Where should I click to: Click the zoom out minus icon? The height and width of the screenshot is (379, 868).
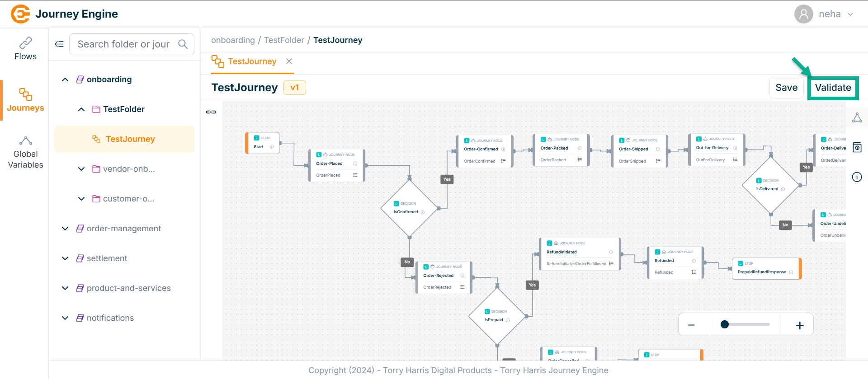(x=691, y=325)
